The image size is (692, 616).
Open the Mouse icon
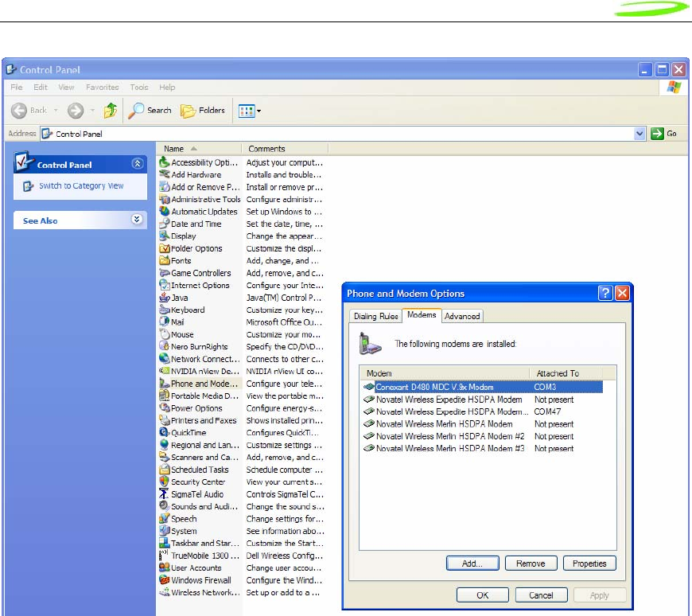tap(165, 334)
